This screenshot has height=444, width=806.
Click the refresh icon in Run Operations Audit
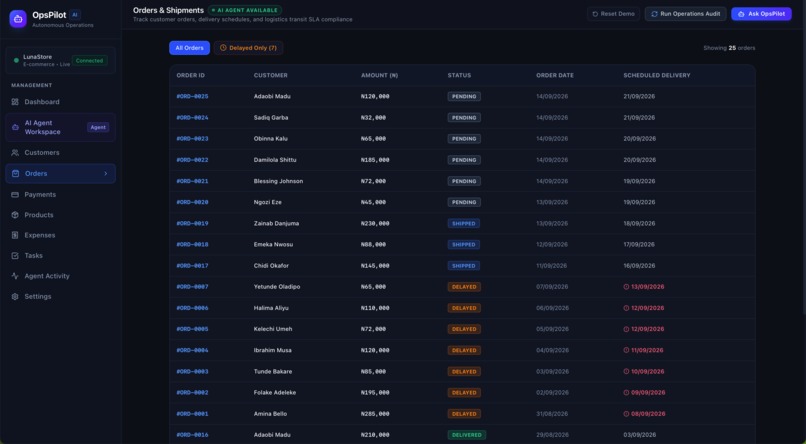[654, 14]
